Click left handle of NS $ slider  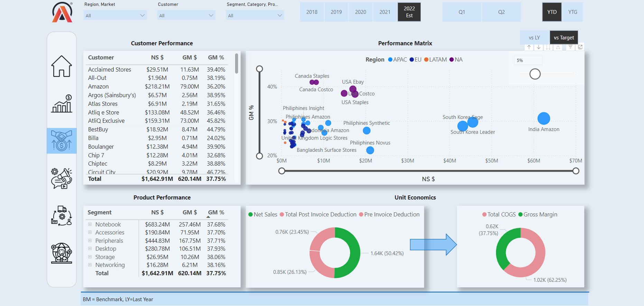click(282, 171)
